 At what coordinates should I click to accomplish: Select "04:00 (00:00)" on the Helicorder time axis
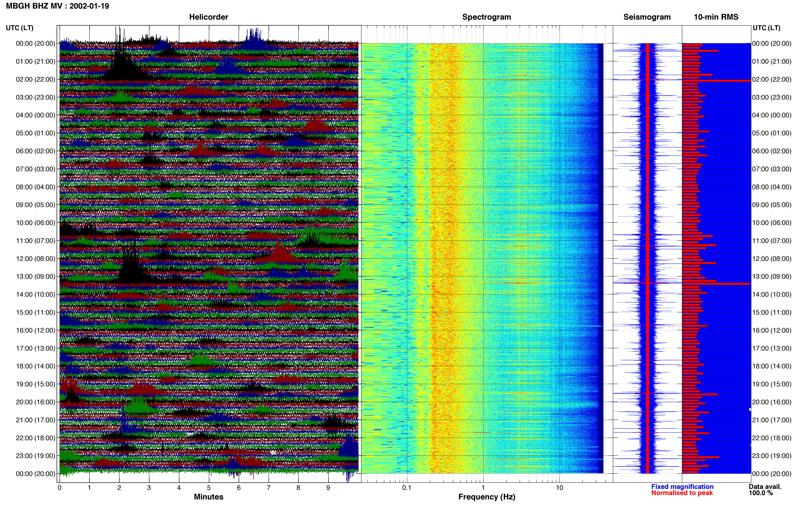pos(36,115)
